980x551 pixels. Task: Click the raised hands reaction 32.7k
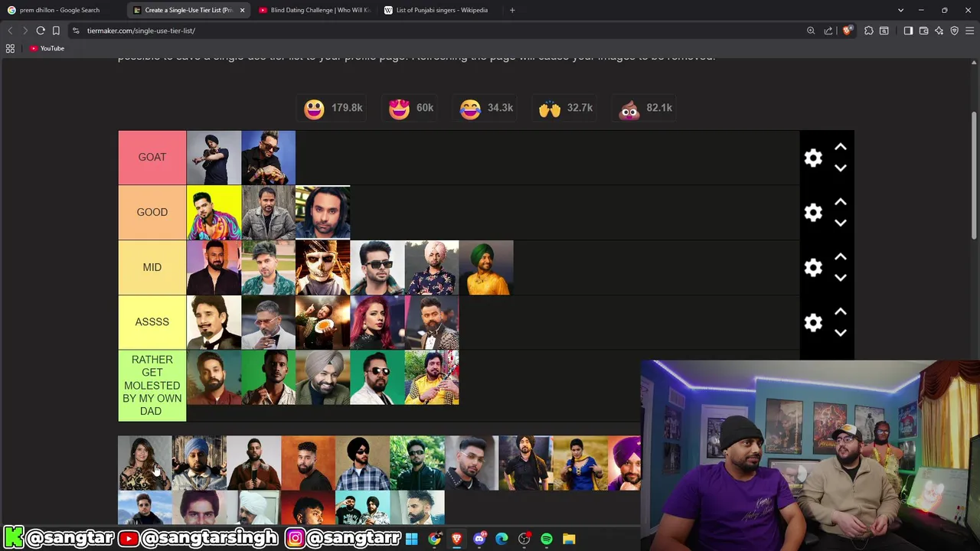coord(565,109)
